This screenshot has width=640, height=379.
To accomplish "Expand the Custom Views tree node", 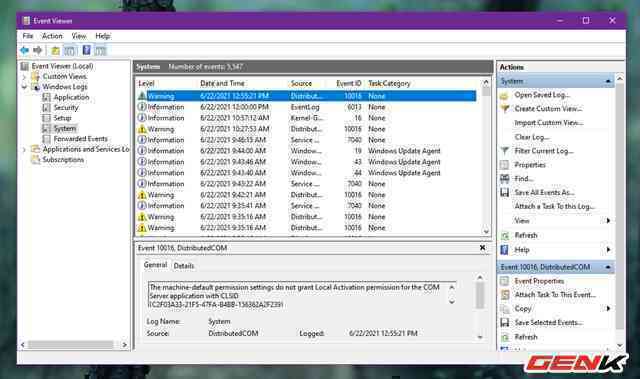I will pos(24,76).
